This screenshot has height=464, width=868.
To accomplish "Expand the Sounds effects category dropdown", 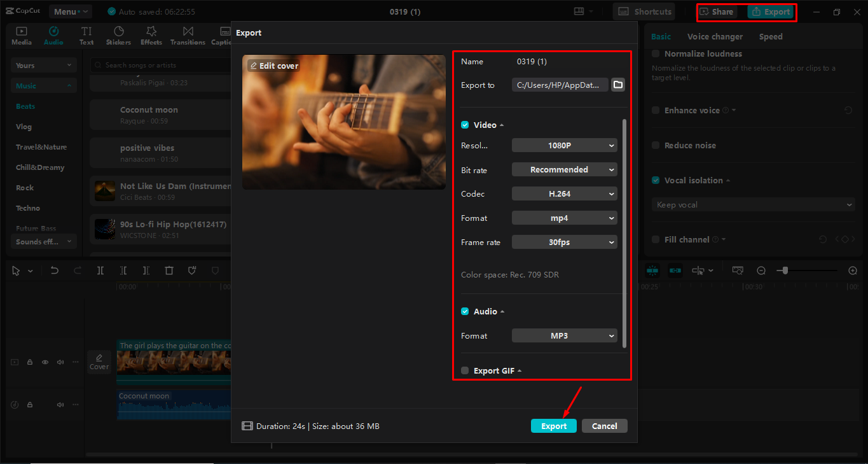I will pyautogui.click(x=44, y=241).
